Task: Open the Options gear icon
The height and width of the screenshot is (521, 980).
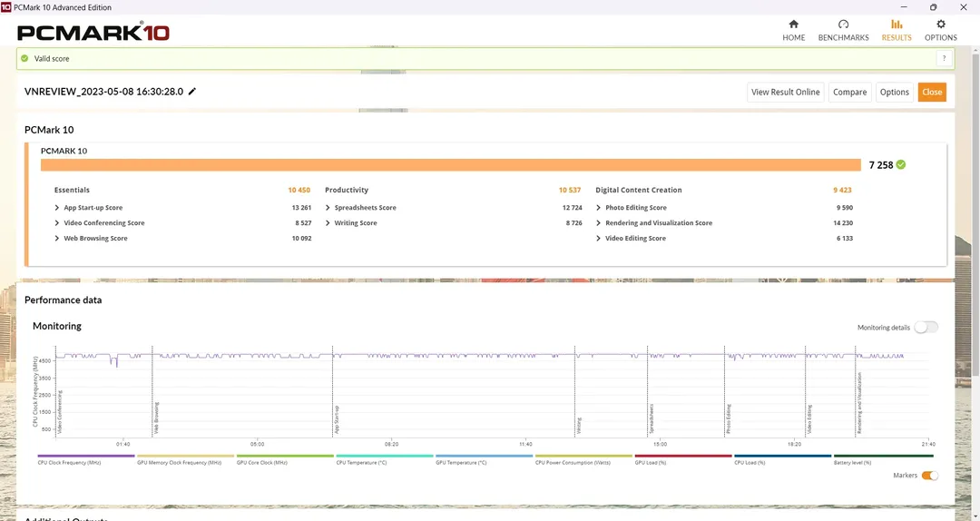Action: (x=940, y=25)
